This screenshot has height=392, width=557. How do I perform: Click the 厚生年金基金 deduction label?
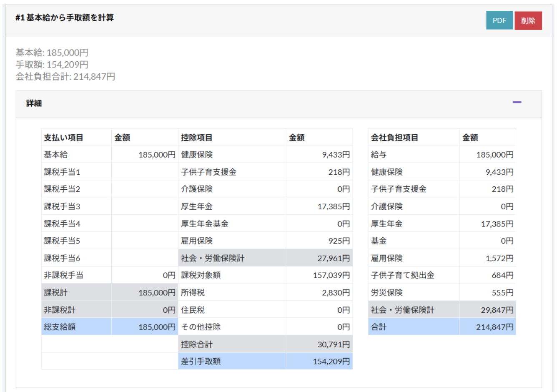(x=205, y=224)
